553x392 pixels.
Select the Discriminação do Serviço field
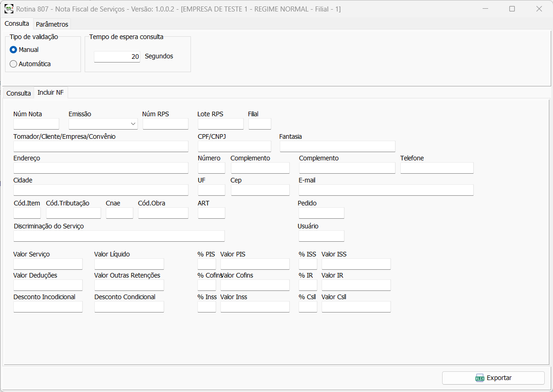[x=119, y=236]
